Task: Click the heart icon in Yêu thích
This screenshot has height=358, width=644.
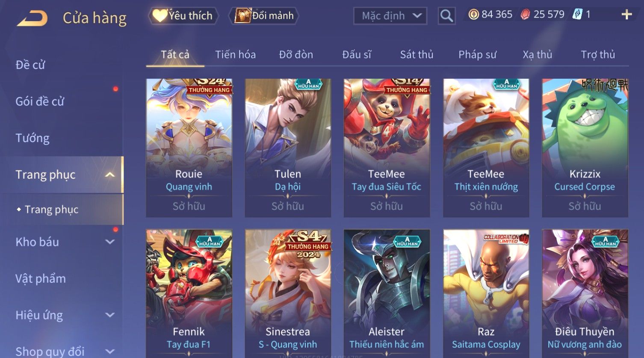Action: tap(160, 16)
